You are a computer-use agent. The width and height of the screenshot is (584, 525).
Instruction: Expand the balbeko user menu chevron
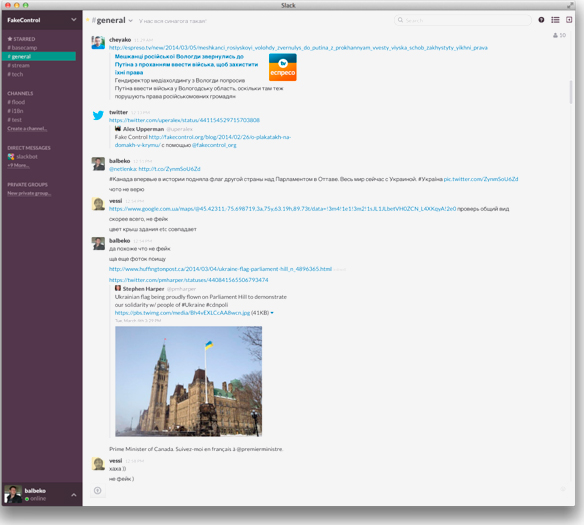[74, 495]
